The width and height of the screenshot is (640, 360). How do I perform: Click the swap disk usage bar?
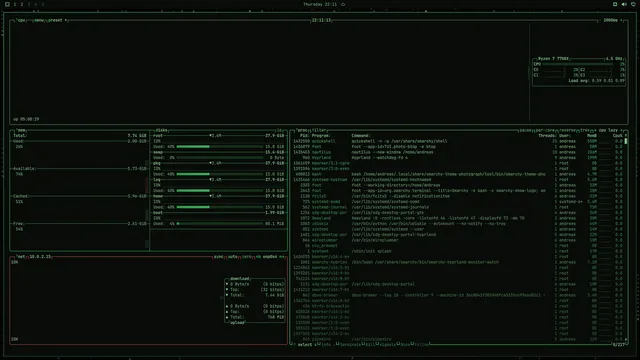tap(220, 158)
